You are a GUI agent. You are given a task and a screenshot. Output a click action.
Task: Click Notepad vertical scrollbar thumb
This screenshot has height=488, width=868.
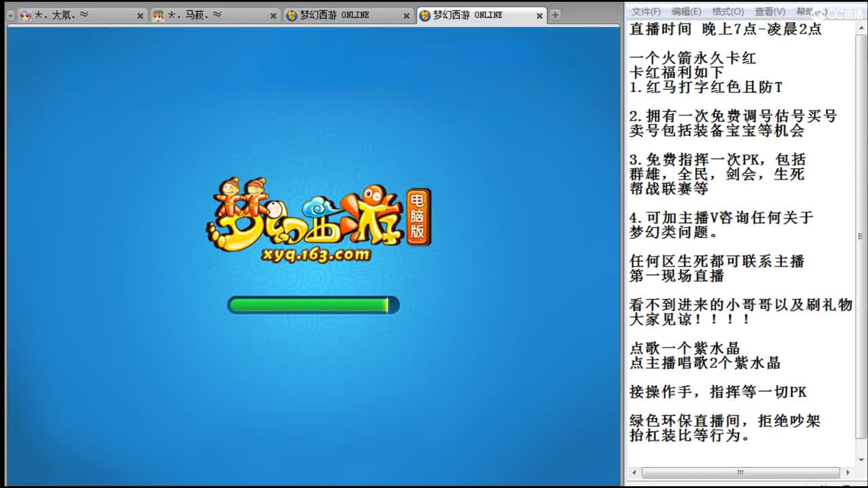[861, 237]
